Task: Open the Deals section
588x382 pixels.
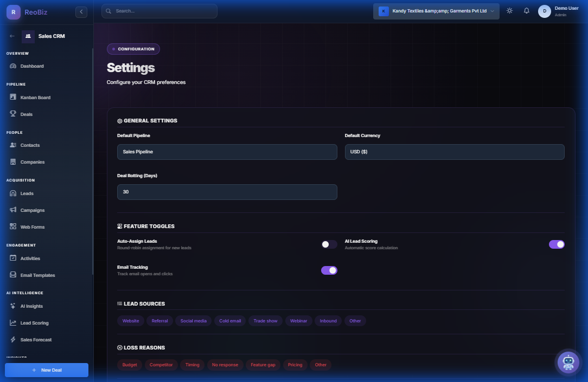Action: point(12,114)
